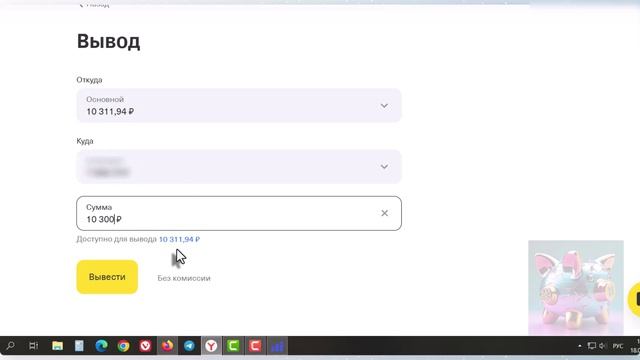Click the 'Без комиссии' text

click(184, 278)
